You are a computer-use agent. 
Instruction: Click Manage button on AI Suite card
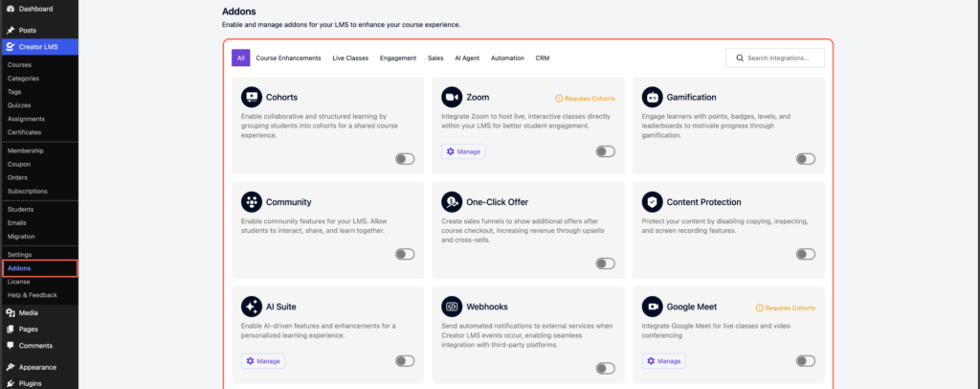coord(263,361)
